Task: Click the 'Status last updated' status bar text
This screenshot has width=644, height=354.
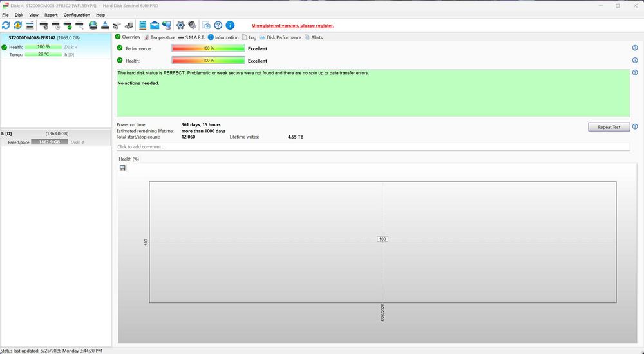Action: [x=51, y=351]
